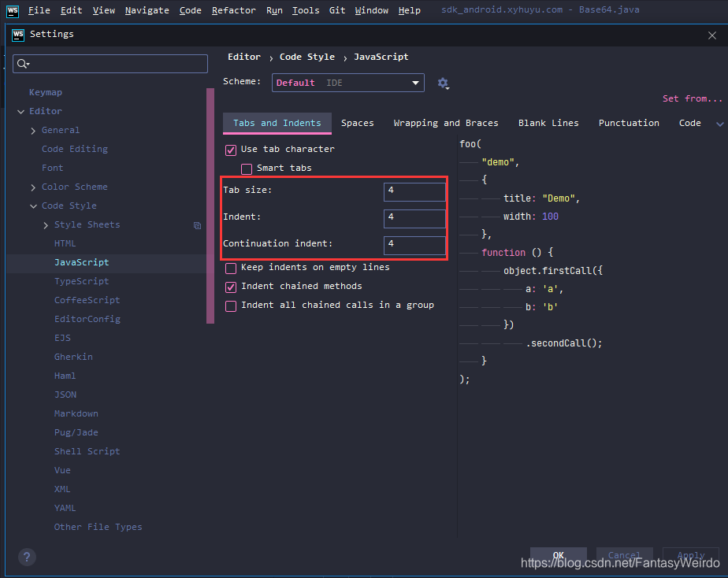Enable Indent all chained calls in a group
The width and height of the screenshot is (728, 578).
pos(231,306)
